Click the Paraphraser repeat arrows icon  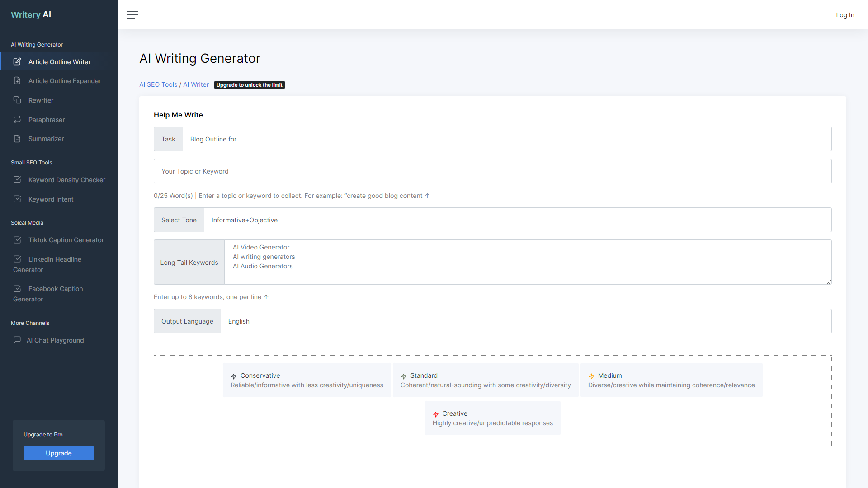point(17,119)
